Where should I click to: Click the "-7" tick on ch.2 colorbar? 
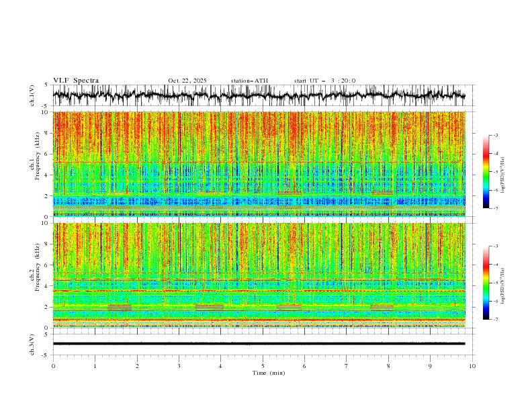(495, 320)
